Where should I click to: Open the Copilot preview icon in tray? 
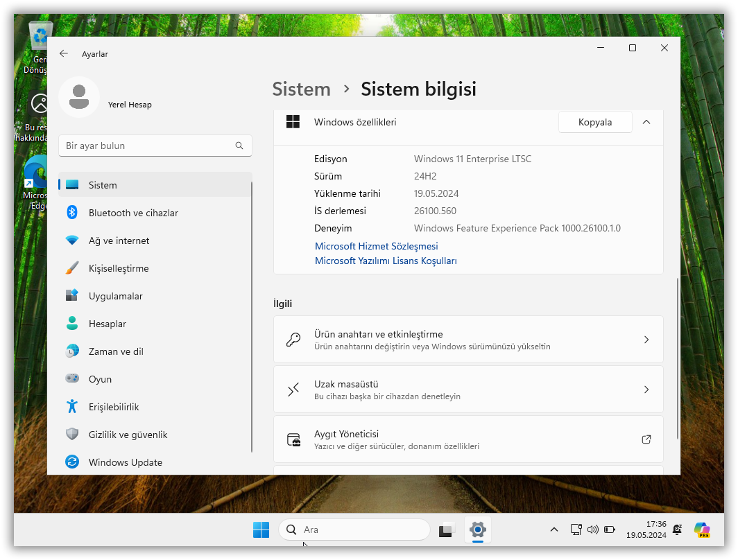(x=702, y=530)
